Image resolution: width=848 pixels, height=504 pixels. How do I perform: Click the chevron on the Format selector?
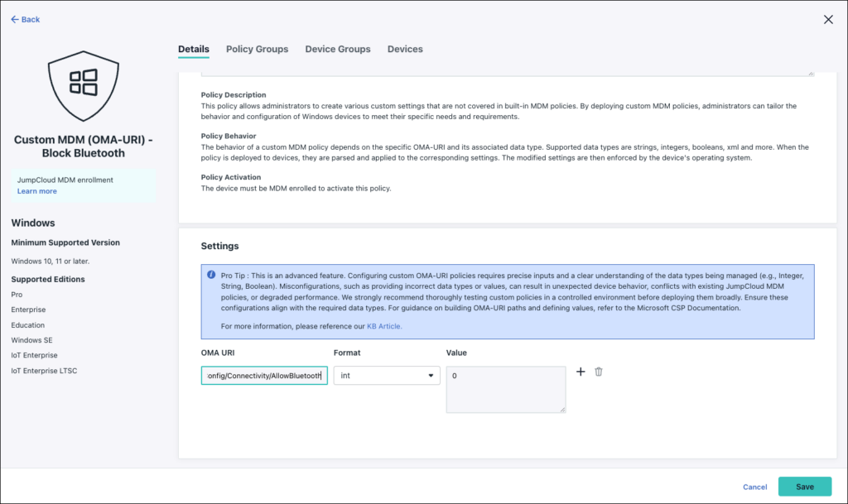coord(431,375)
